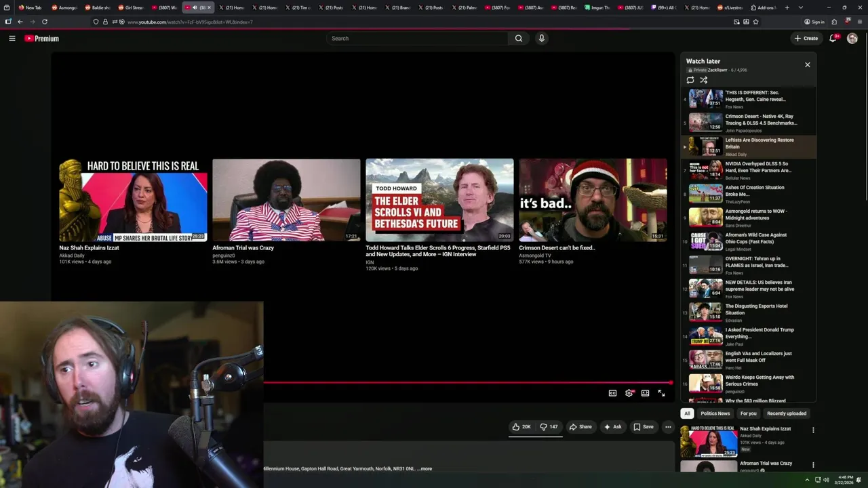Screen dimensions: 868x488
Task: Click the magnifier search button
Action: [519, 39]
